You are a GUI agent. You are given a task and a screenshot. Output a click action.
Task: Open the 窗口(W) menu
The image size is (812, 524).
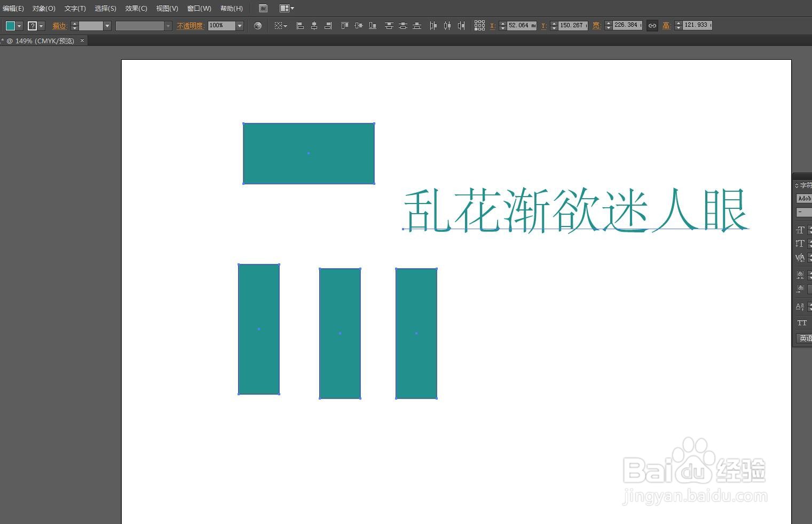[199, 9]
